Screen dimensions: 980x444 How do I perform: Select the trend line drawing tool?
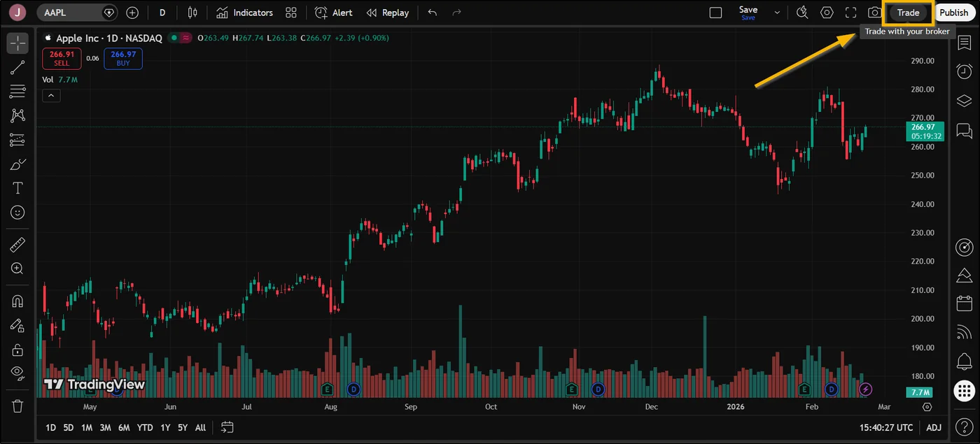click(17, 68)
